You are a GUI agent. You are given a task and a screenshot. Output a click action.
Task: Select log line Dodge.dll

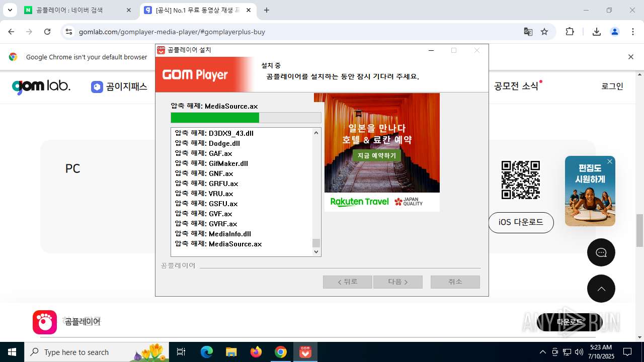(x=207, y=143)
